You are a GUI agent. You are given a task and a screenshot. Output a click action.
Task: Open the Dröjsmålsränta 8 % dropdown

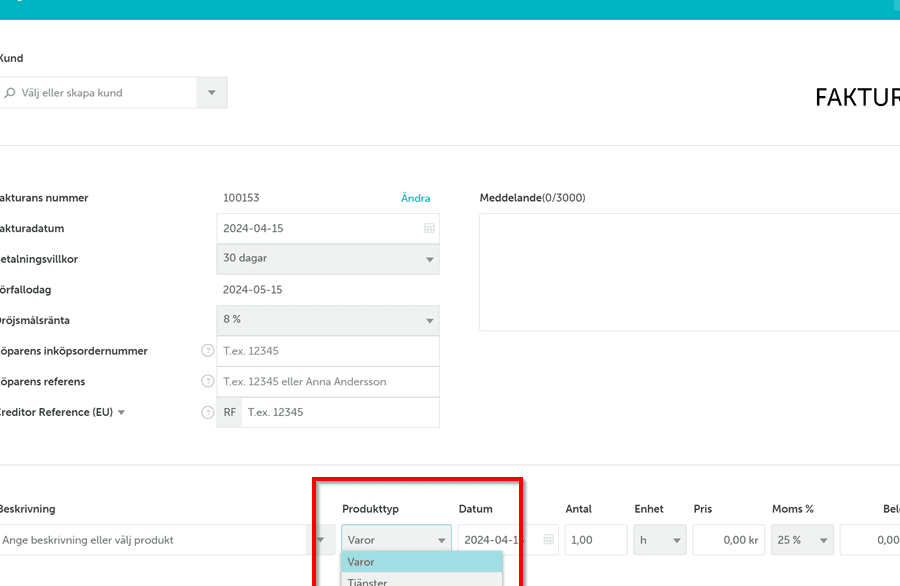[328, 320]
